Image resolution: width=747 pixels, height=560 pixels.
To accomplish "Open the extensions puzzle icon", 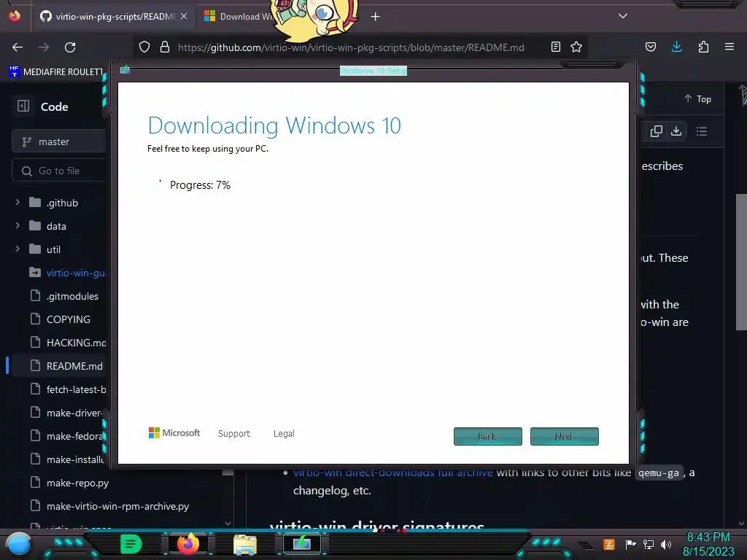I will click(703, 47).
